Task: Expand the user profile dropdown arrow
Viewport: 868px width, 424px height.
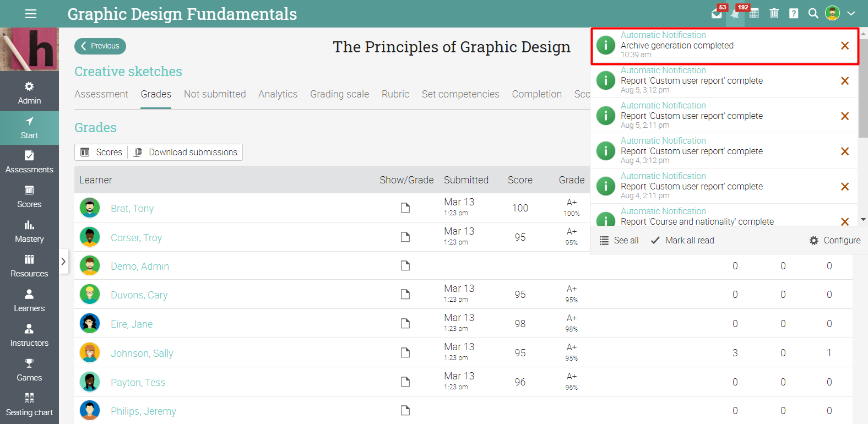Action: [x=851, y=14]
